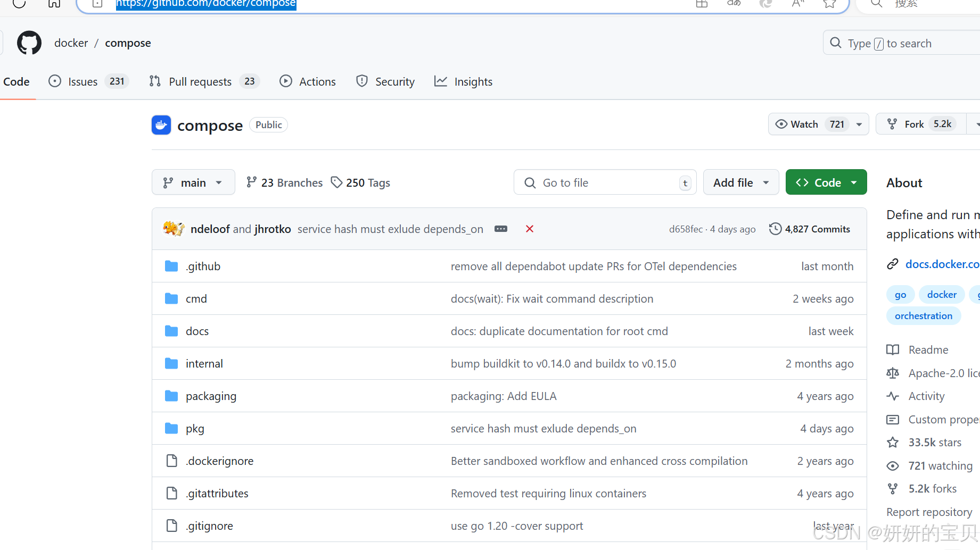Open the Insights tab
Image resolution: width=980 pixels, height=550 pixels.
pyautogui.click(x=463, y=81)
